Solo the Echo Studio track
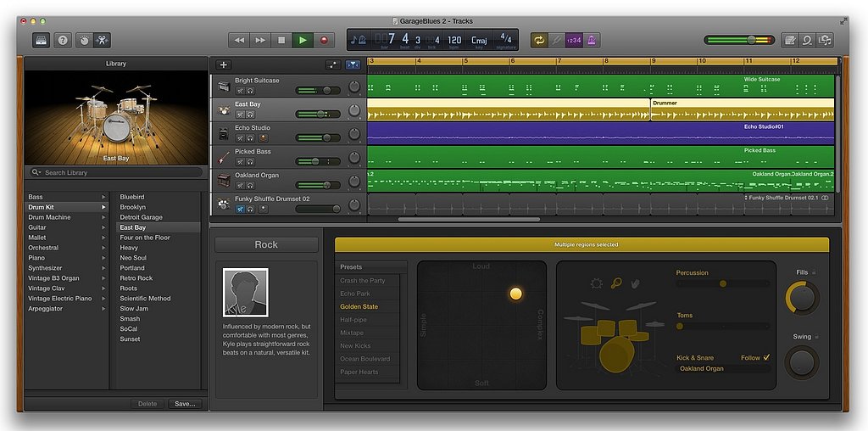 tap(250, 138)
